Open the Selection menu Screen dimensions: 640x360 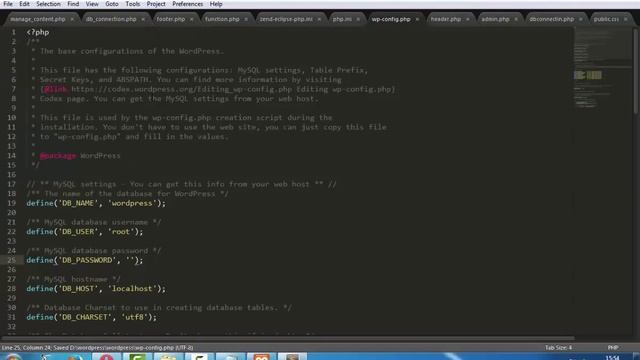click(48, 4)
